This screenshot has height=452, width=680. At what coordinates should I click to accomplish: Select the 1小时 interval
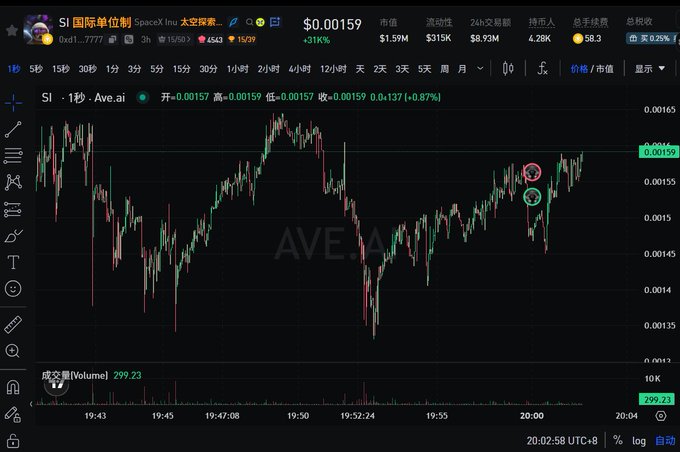click(x=238, y=69)
